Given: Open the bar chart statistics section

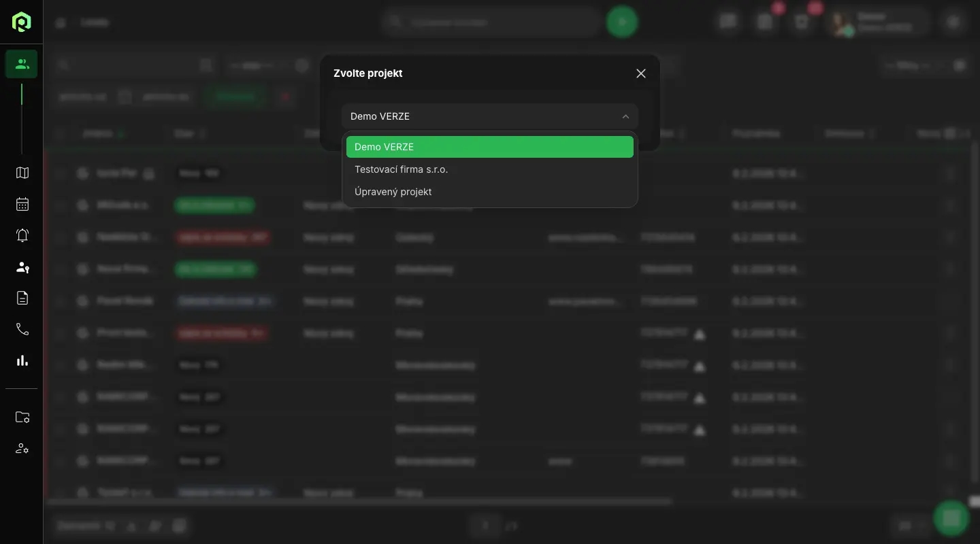Looking at the screenshot, I should point(22,360).
